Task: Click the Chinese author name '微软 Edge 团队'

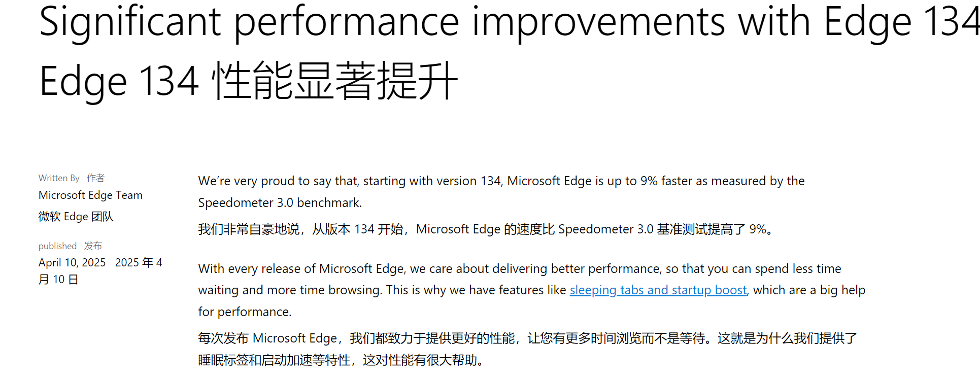Action: click(76, 217)
